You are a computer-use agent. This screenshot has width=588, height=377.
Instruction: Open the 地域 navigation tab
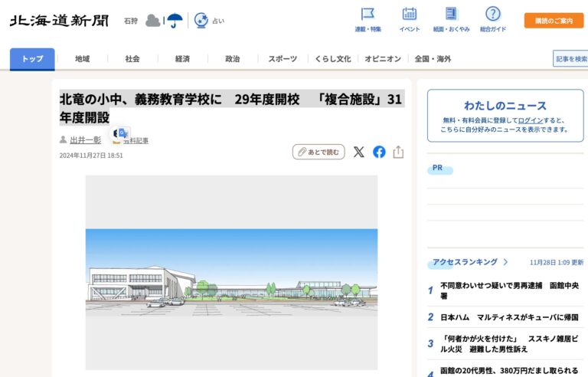point(83,59)
